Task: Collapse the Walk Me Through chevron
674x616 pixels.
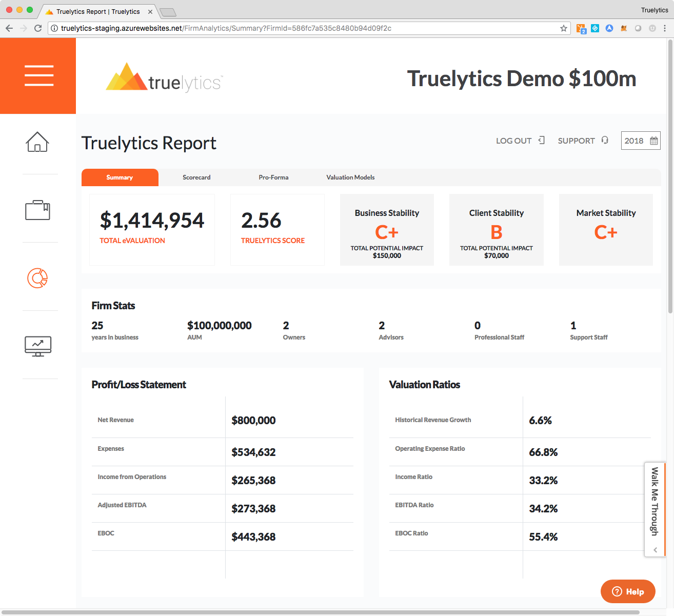Action: (x=655, y=549)
